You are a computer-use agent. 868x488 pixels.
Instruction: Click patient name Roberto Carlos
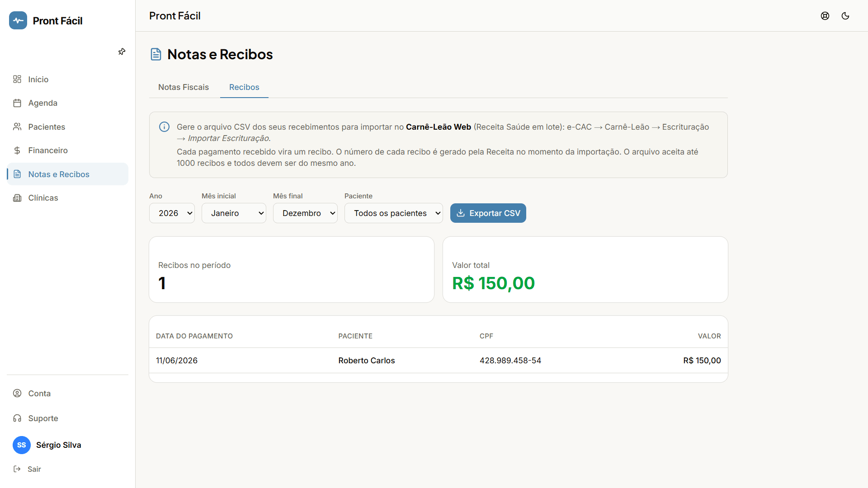tap(367, 361)
